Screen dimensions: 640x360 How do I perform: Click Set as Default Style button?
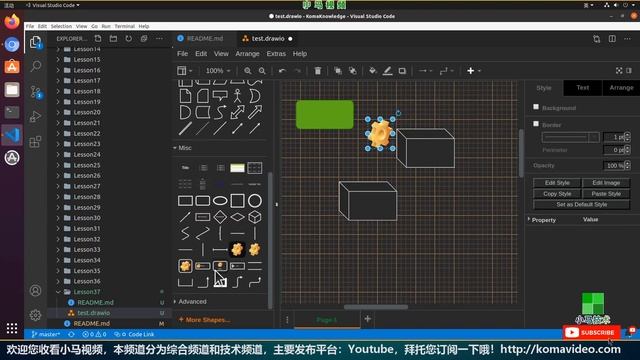[582, 204]
